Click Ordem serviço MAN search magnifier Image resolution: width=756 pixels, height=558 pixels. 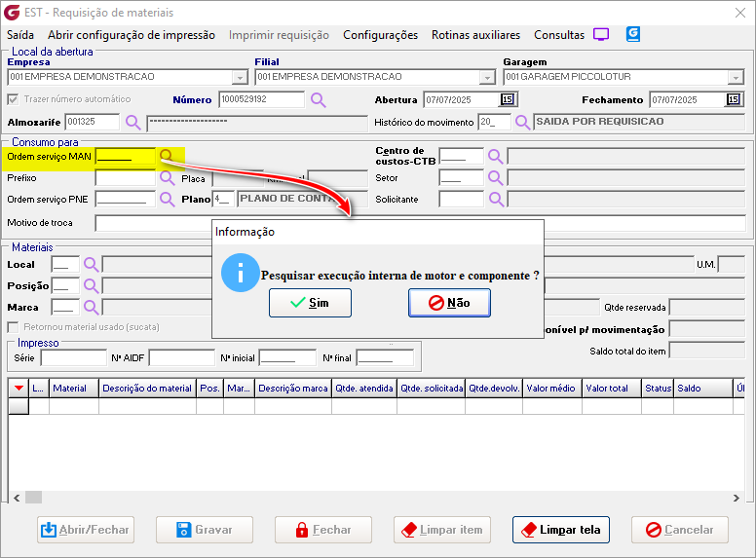pyautogui.click(x=167, y=156)
